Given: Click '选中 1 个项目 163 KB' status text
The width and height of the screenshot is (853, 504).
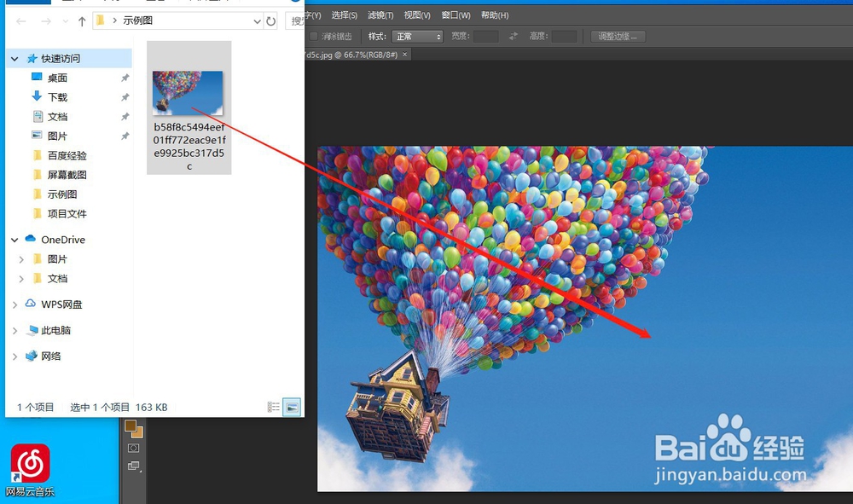Looking at the screenshot, I should 119,408.
